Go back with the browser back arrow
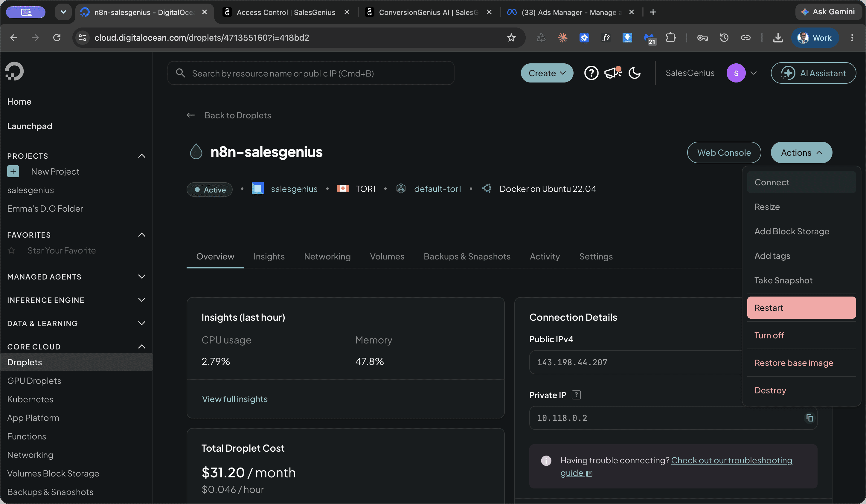Screen dimensions: 866x504 [x=14, y=37]
